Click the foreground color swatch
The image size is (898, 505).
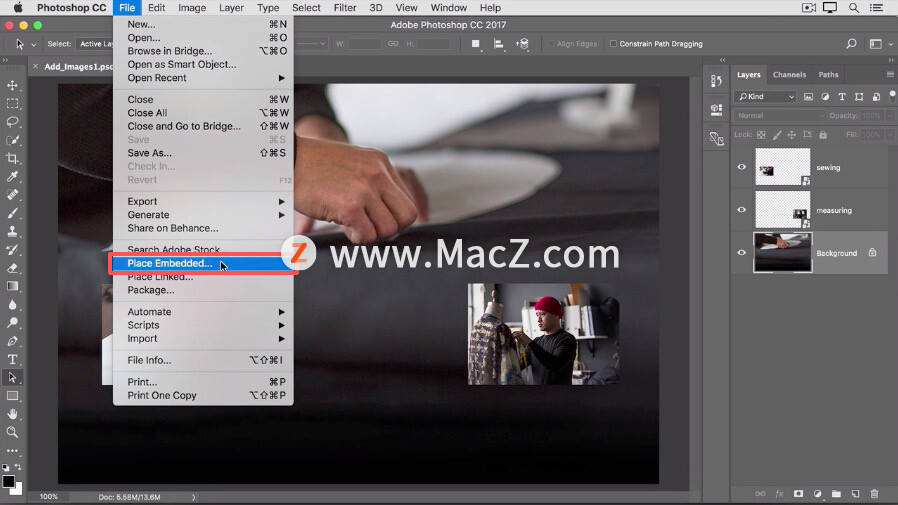9,482
